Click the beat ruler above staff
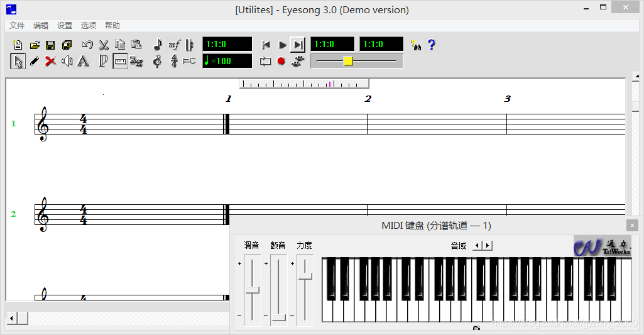The image size is (644, 335). [304, 84]
